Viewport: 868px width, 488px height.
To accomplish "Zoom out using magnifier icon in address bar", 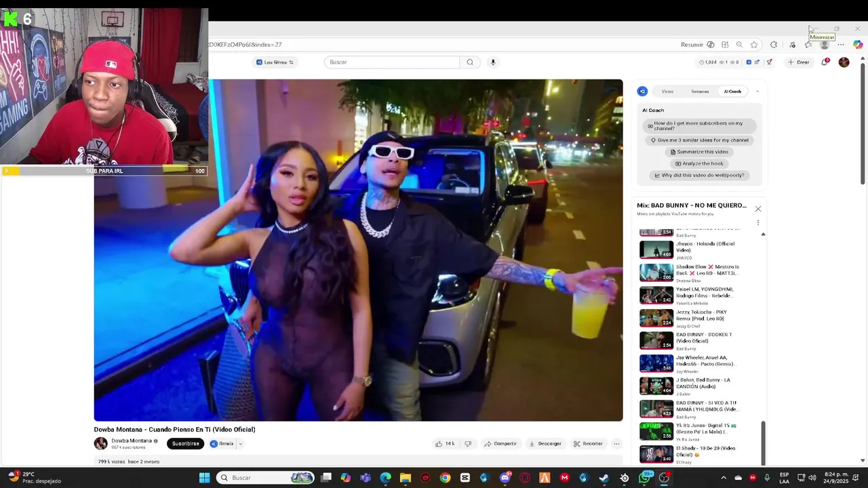I will pos(739,45).
